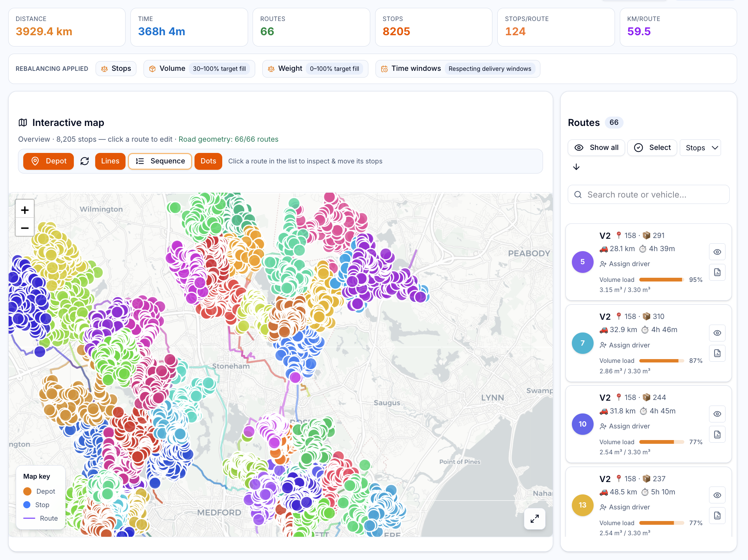Click the routes count badge 66

tap(614, 123)
